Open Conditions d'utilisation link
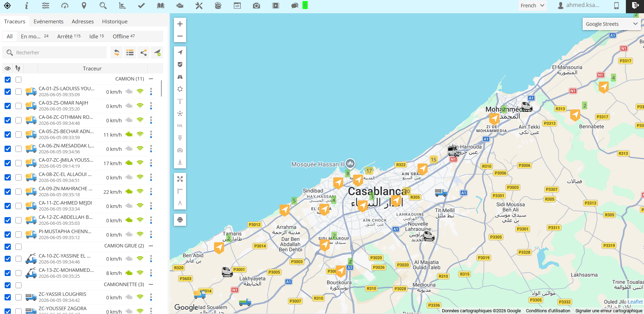 [x=548, y=311]
